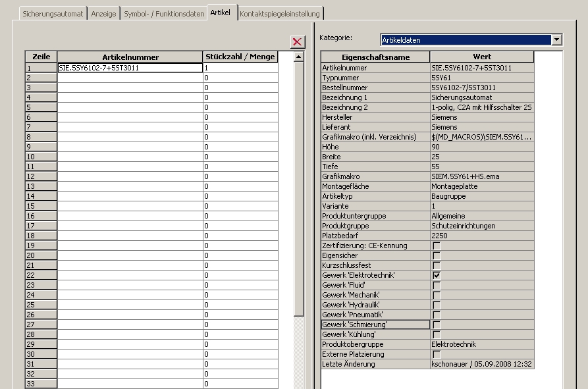
Task: Select the Stückzahl cell in row 5
Action: (x=240, y=107)
